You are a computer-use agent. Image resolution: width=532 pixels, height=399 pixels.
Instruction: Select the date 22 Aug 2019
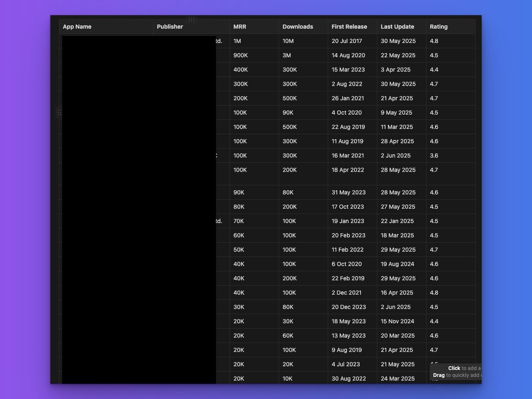tap(348, 127)
